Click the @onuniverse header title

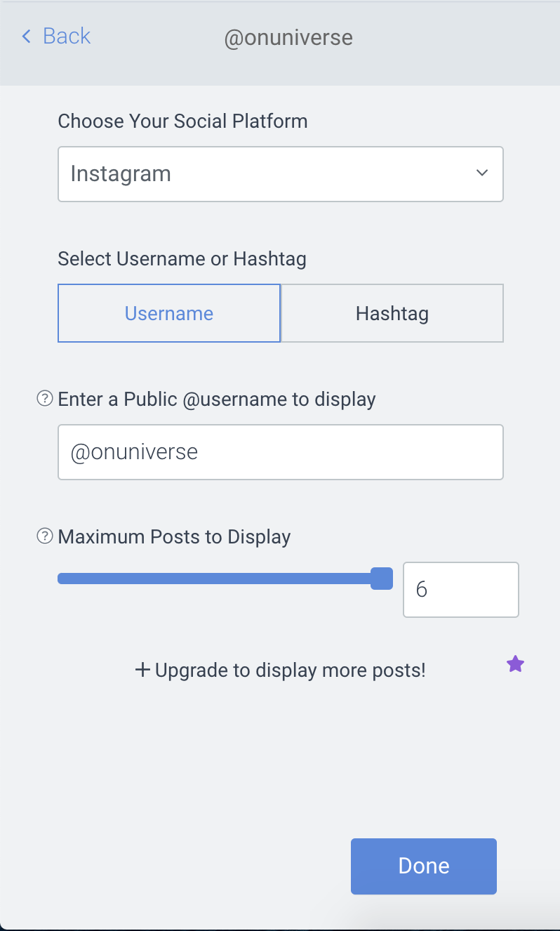pyautogui.click(x=288, y=38)
